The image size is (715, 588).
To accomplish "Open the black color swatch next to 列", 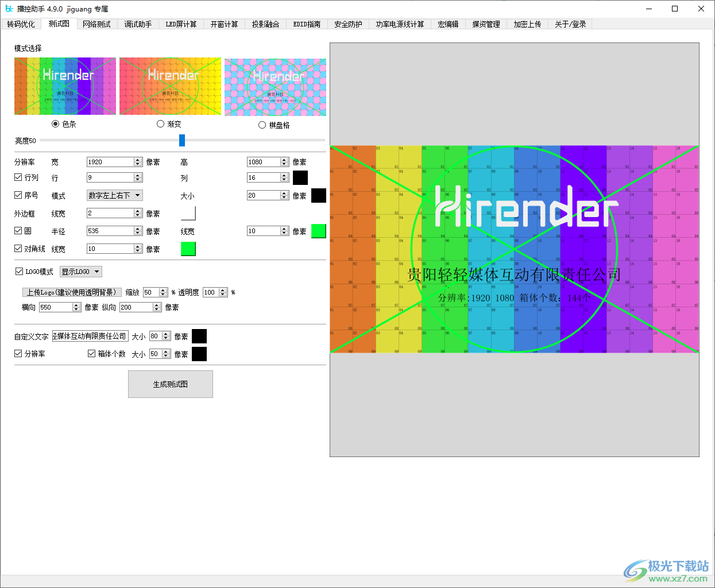I will click(300, 177).
